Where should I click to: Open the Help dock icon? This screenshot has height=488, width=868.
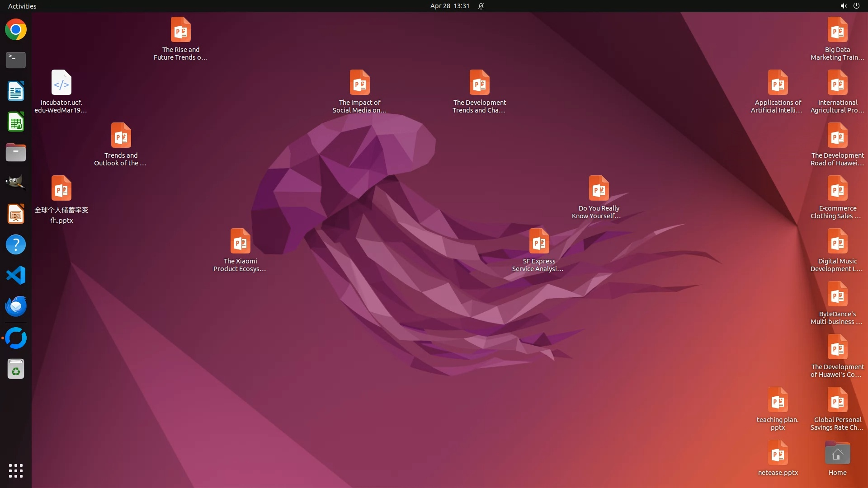[x=16, y=244]
